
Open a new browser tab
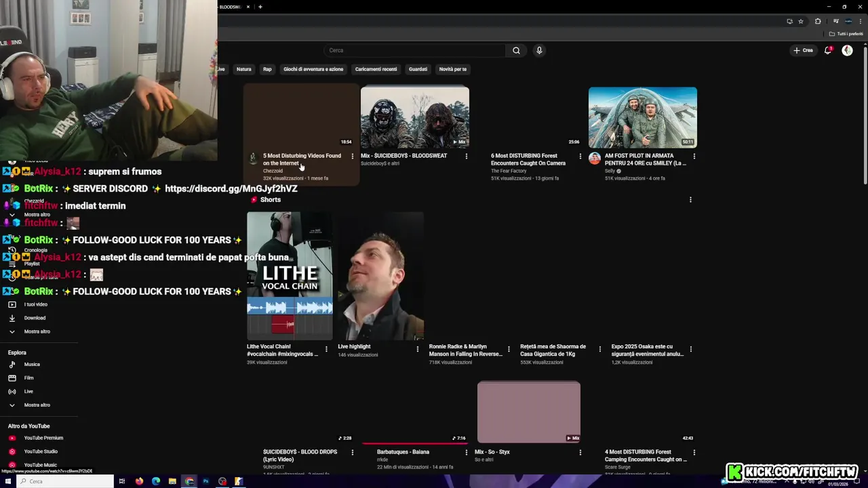pyautogui.click(x=260, y=7)
